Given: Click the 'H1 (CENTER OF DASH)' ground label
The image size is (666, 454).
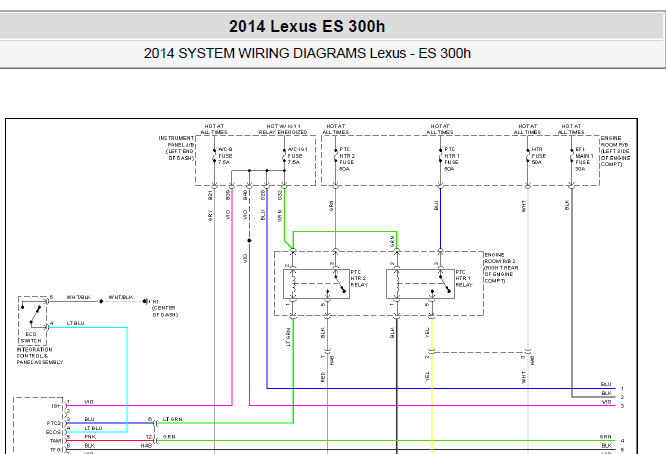Looking at the screenshot, I should pyautogui.click(x=165, y=308).
